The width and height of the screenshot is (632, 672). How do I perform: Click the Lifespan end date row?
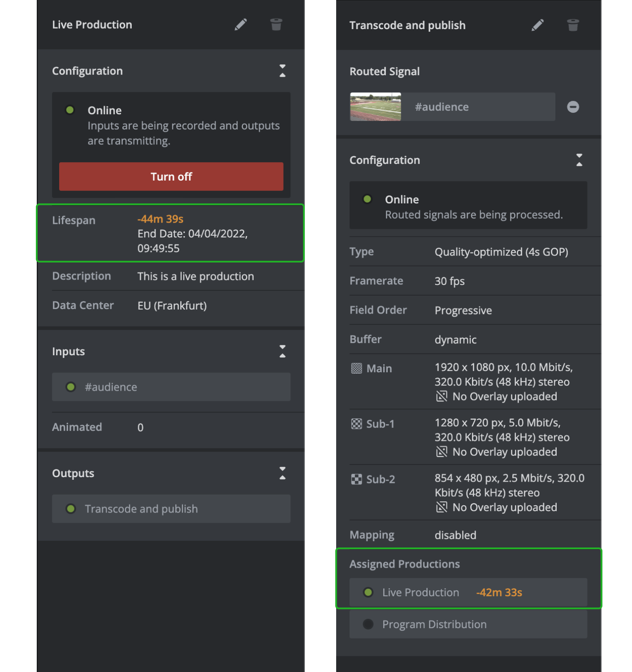click(x=193, y=241)
